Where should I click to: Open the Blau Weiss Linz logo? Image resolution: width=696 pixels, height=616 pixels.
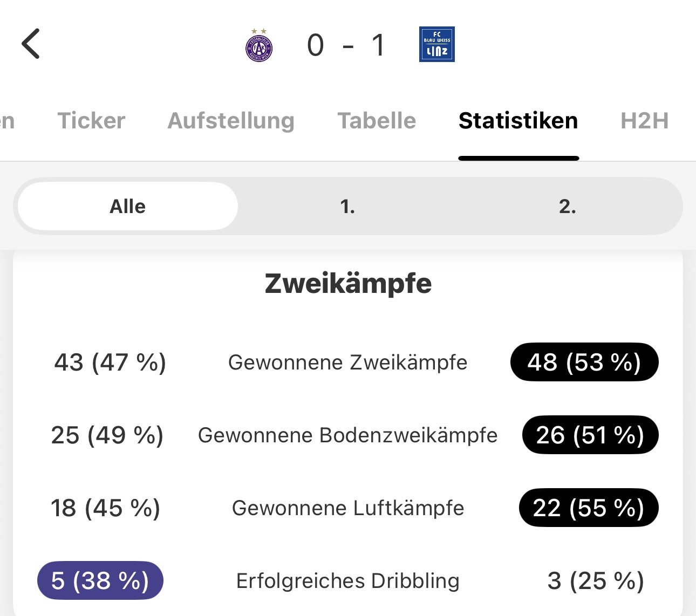tap(436, 44)
